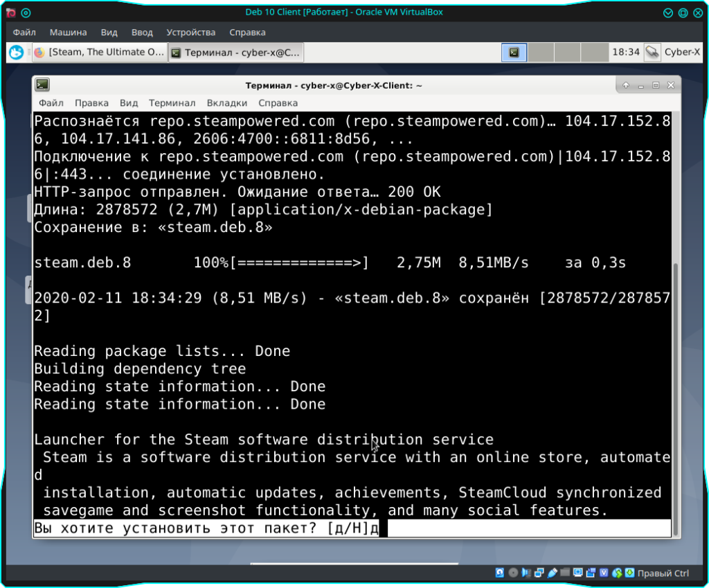Viewport: 709px width, 588px height.
Task: Open the Терминал menu
Action: [172, 103]
